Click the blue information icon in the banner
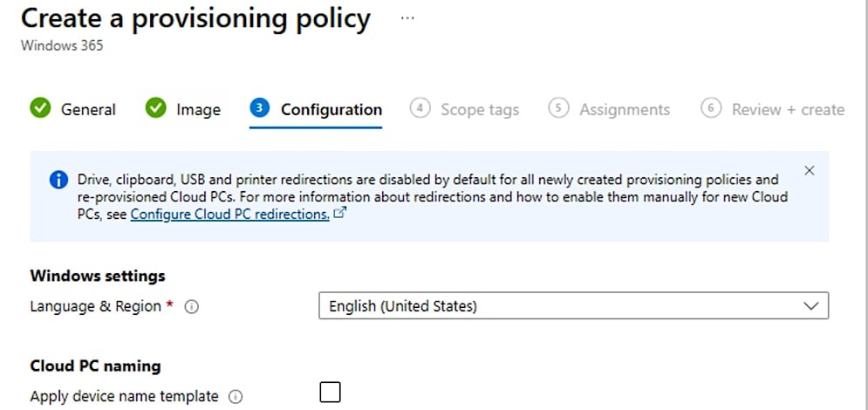The height and width of the screenshot is (410, 868). 58,181
